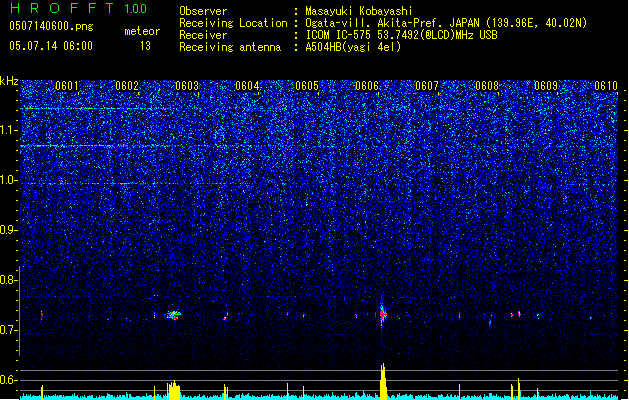Click the Observer label
Screen dimensions: 629x400
click(203, 11)
